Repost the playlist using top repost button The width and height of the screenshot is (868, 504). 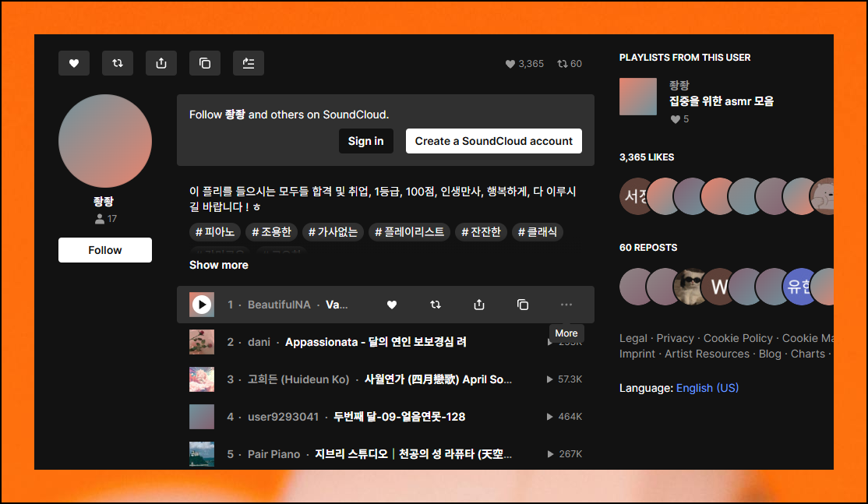118,63
